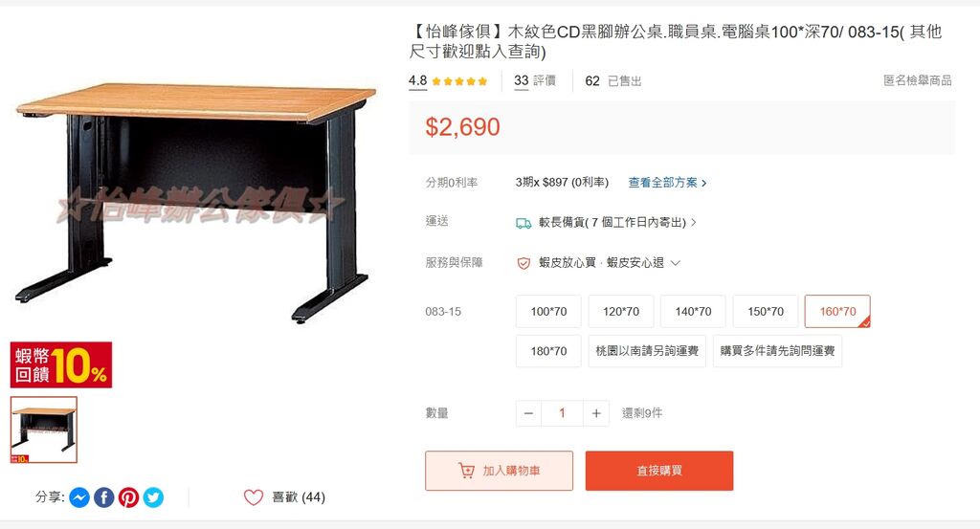Select the 120*70 size option

tap(620, 311)
